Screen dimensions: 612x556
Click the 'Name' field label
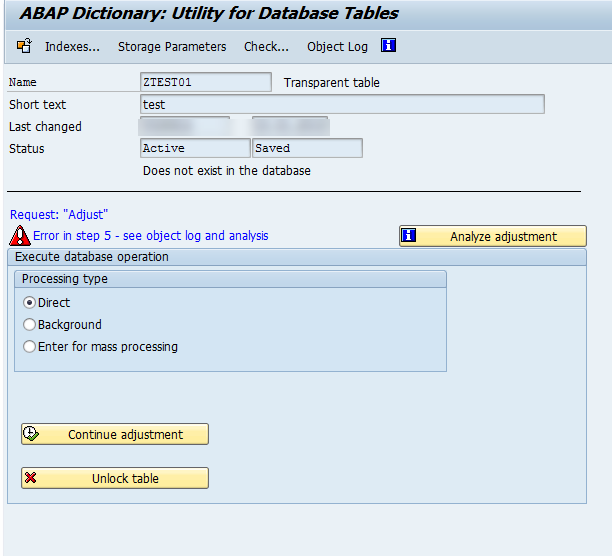click(x=23, y=82)
